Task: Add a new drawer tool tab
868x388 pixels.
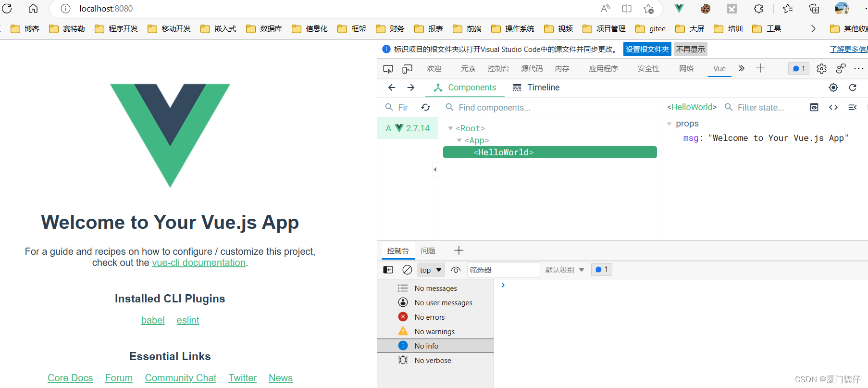Action: (x=459, y=250)
